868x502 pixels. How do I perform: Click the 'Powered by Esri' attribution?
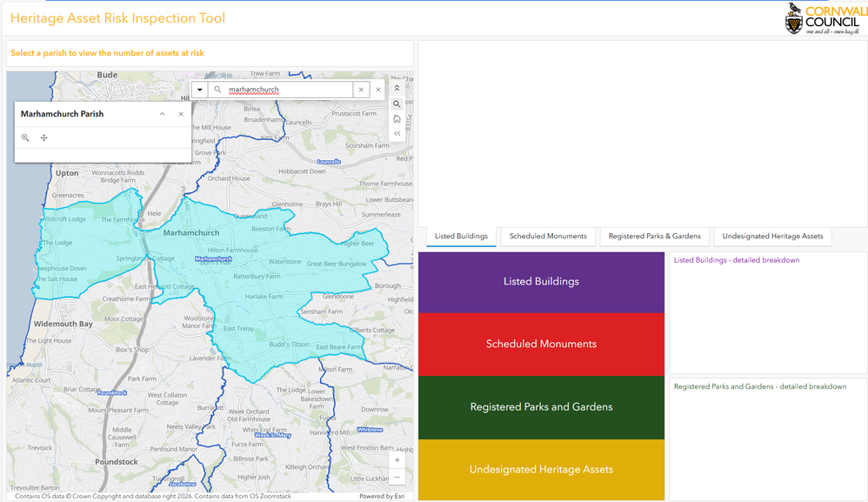coord(382,497)
